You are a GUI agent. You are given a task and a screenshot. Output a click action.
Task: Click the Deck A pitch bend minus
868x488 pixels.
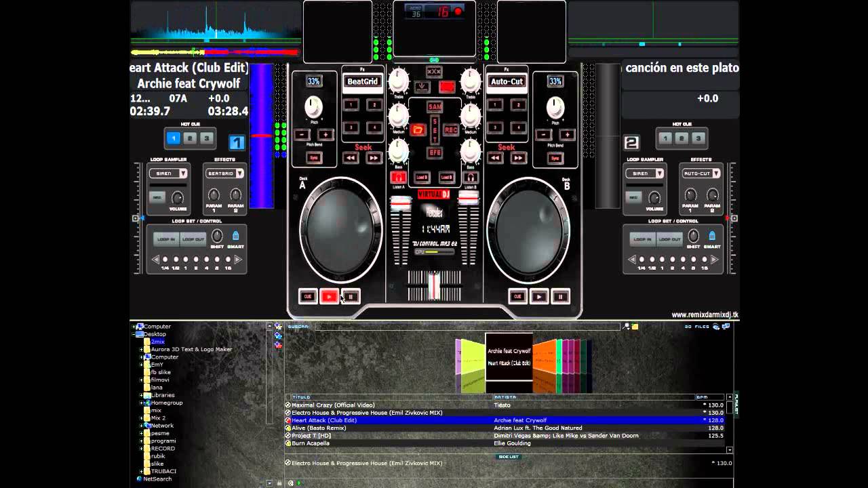(302, 135)
